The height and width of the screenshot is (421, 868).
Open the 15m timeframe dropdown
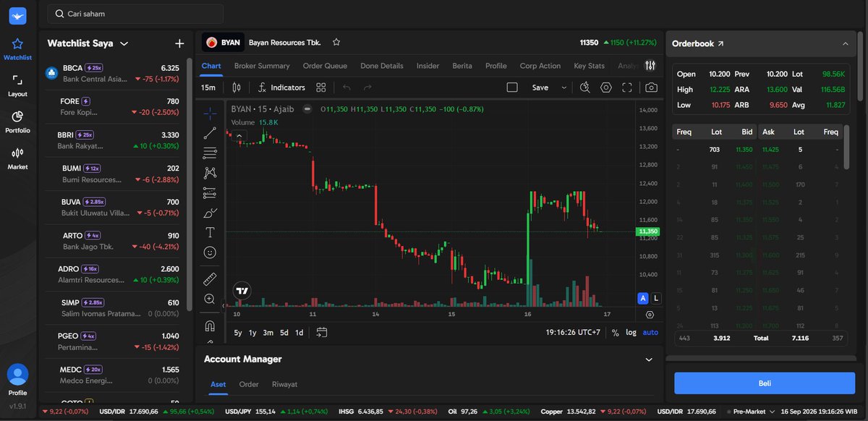(x=208, y=88)
